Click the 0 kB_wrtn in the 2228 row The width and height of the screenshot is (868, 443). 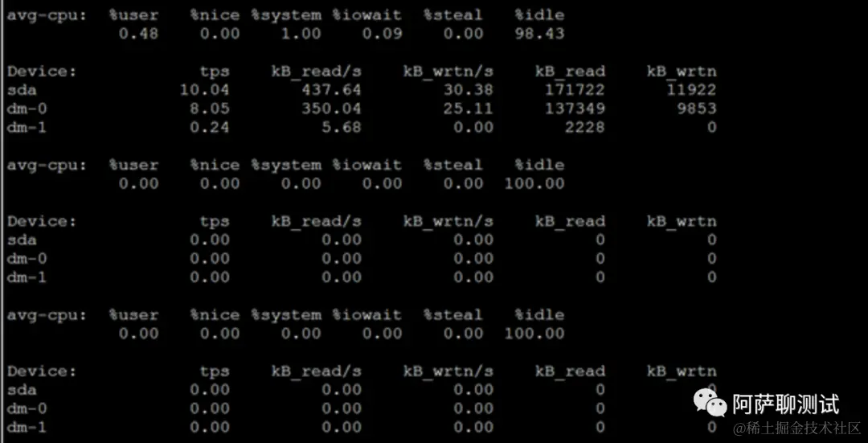click(x=712, y=127)
